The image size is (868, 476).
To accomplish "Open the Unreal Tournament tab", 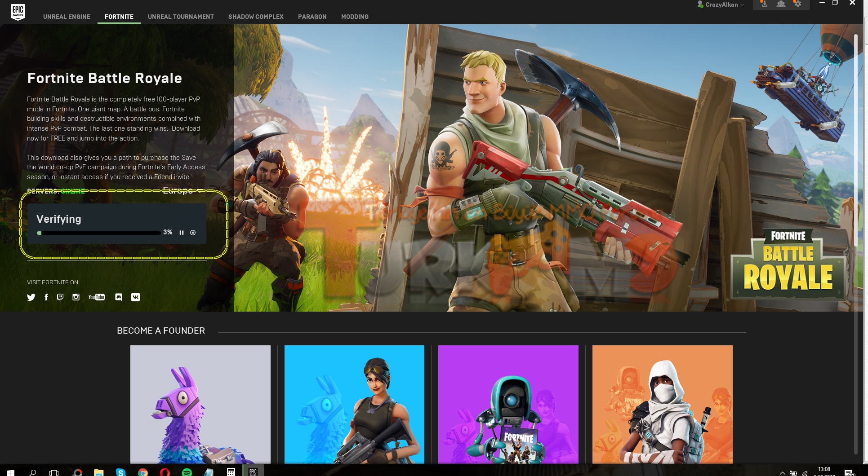I will tap(181, 17).
